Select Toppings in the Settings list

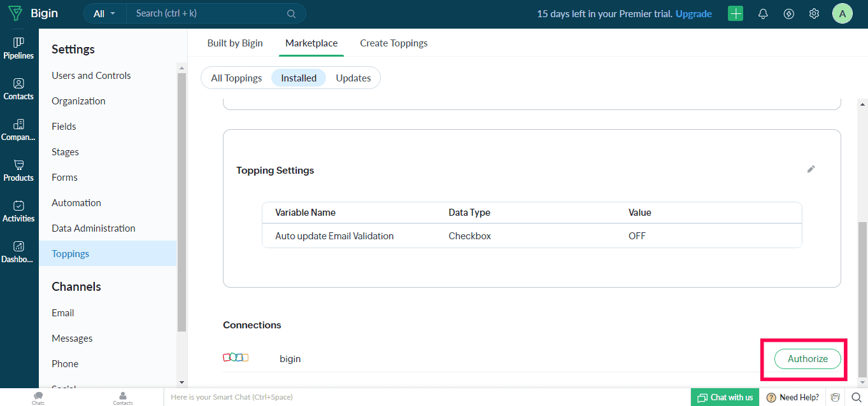click(108, 253)
